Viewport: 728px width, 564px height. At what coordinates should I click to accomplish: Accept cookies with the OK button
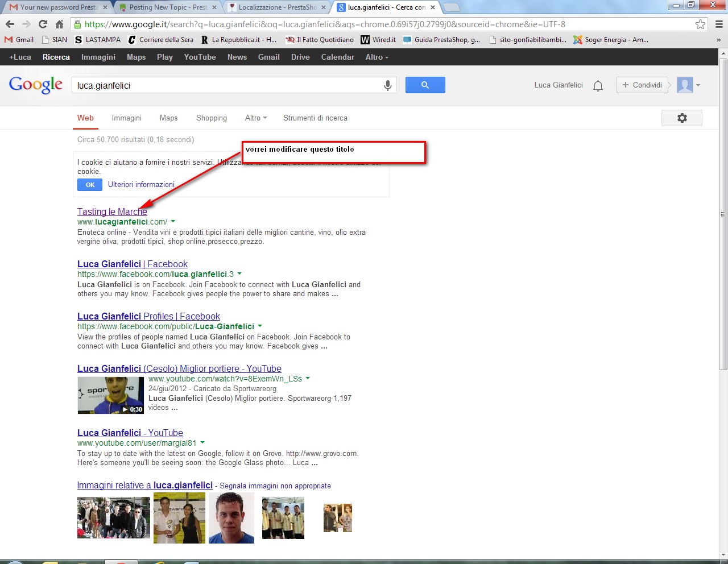click(x=90, y=185)
